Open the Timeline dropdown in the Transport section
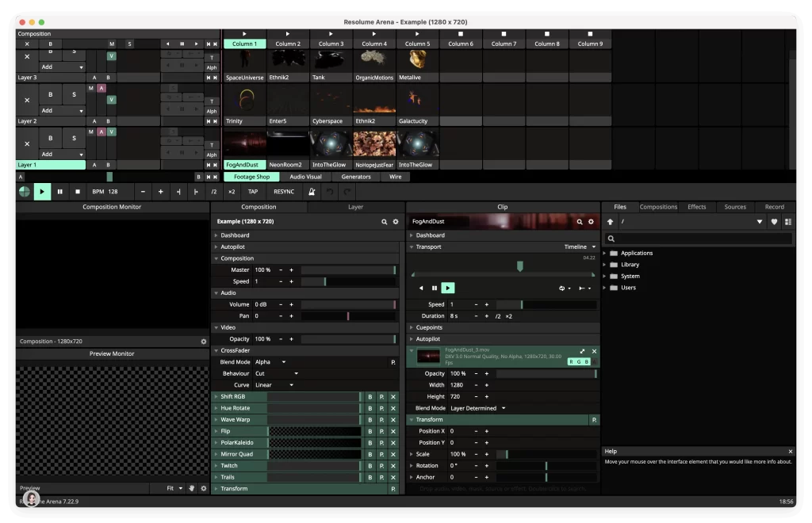The height and width of the screenshot is (523, 812). tap(579, 246)
